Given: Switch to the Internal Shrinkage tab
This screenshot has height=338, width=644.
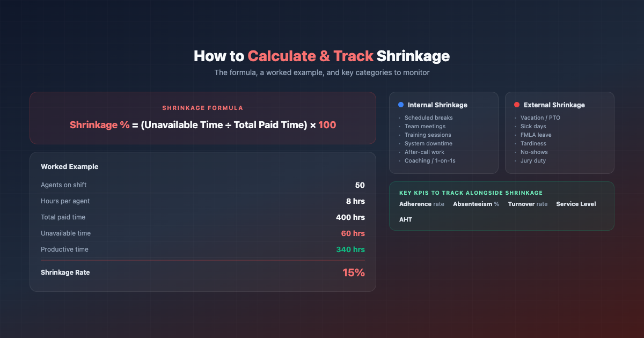Looking at the screenshot, I should coord(437,105).
